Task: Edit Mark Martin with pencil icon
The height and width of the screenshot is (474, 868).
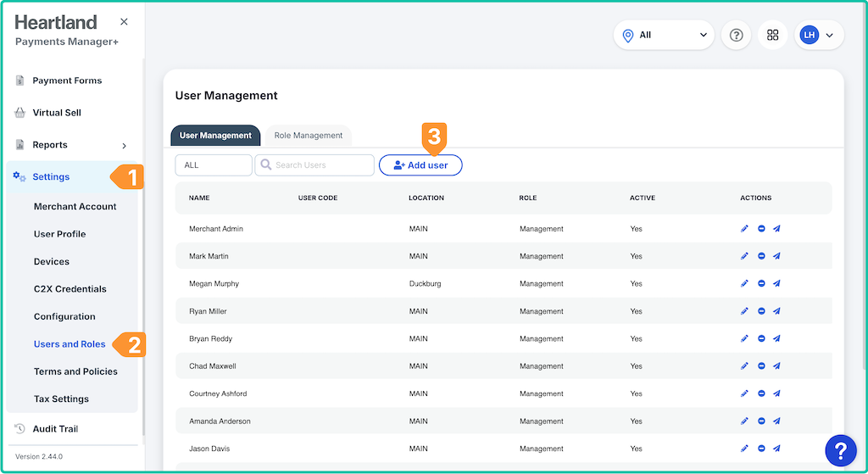Action: (744, 256)
